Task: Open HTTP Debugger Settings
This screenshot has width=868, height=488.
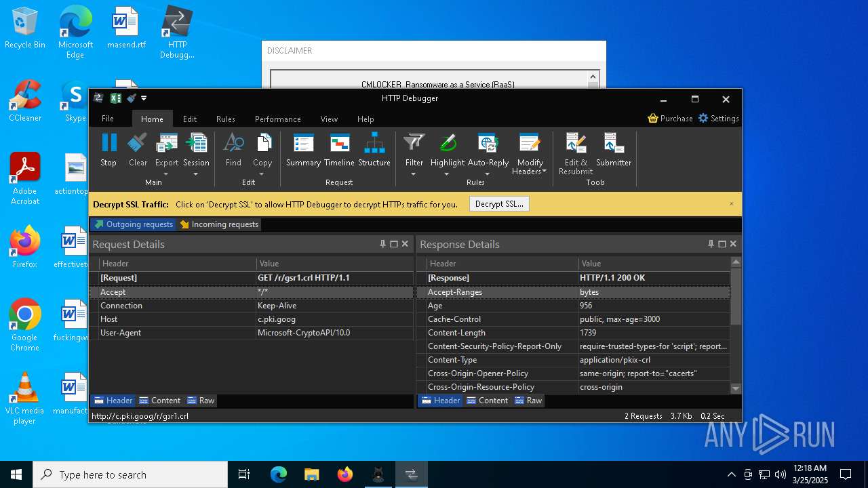Action: pyautogui.click(x=718, y=119)
